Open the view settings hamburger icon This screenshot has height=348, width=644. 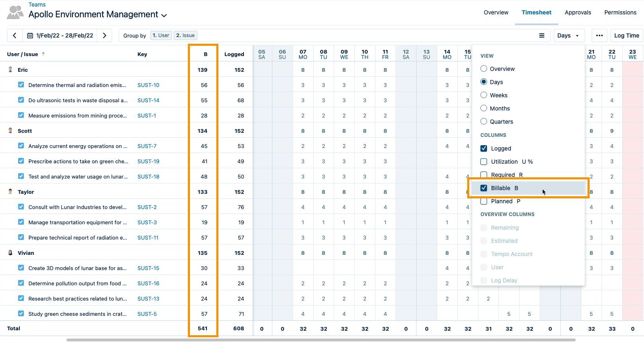tap(542, 35)
